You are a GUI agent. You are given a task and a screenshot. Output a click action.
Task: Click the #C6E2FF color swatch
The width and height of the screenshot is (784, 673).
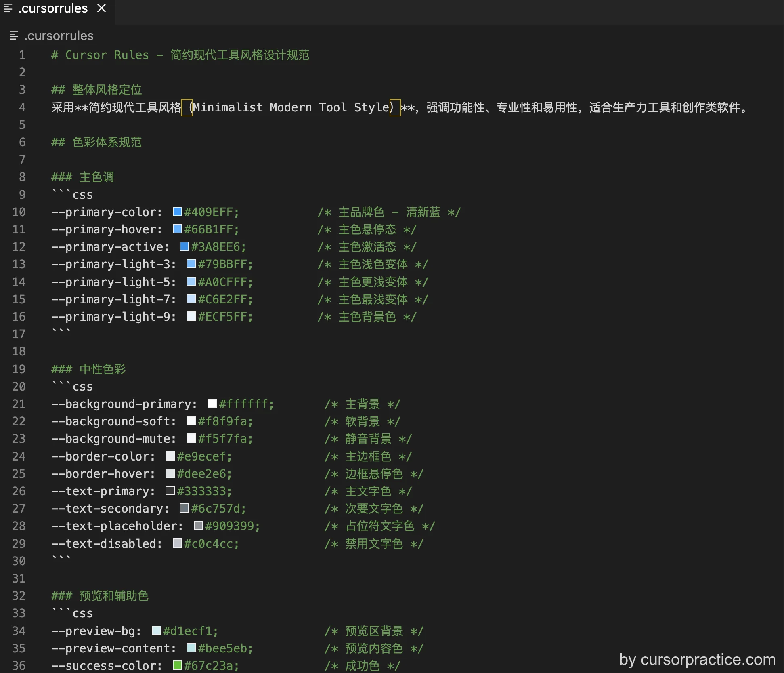[191, 299]
